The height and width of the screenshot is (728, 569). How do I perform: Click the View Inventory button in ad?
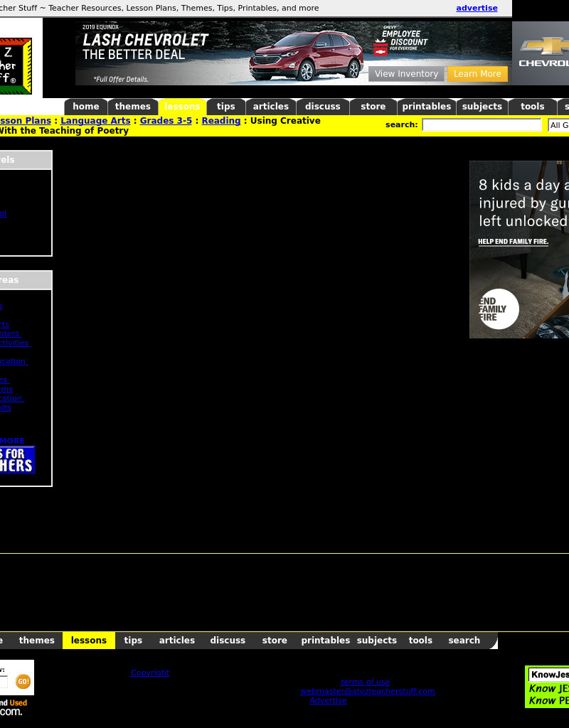click(x=406, y=74)
